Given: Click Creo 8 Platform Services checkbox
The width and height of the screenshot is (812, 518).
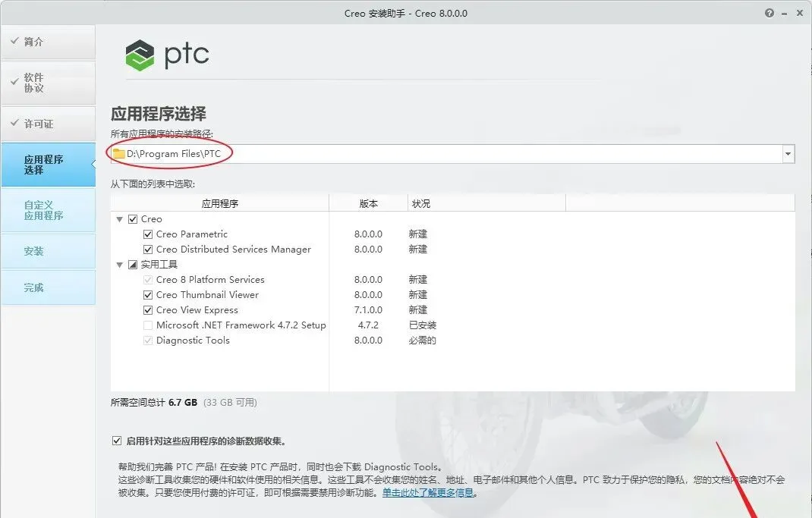Looking at the screenshot, I should pyautogui.click(x=147, y=280).
